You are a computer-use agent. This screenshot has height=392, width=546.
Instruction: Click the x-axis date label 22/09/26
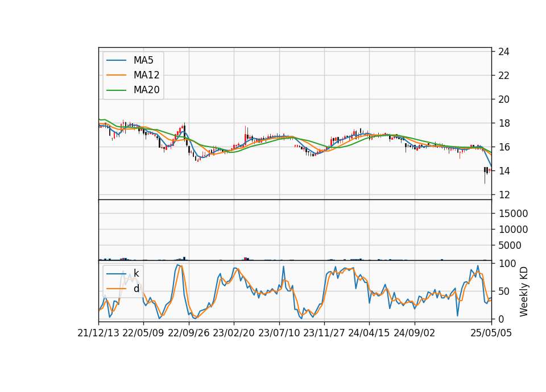(189, 333)
